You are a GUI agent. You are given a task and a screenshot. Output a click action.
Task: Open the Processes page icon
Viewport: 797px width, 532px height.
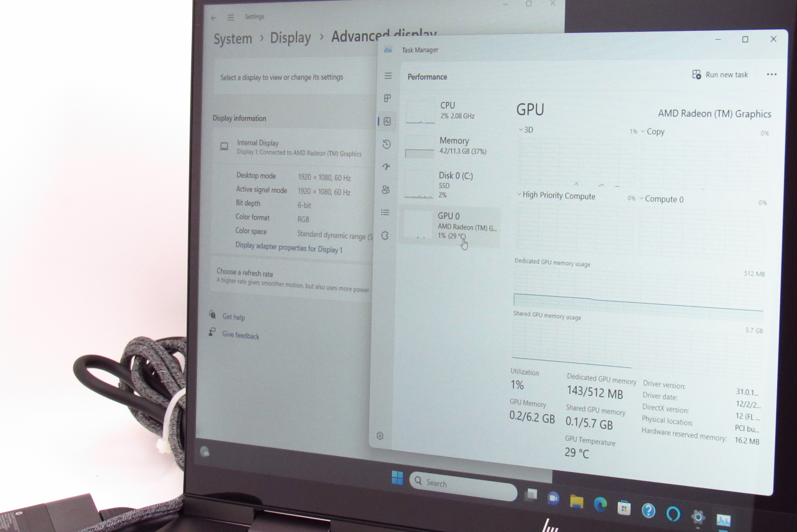click(x=387, y=98)
